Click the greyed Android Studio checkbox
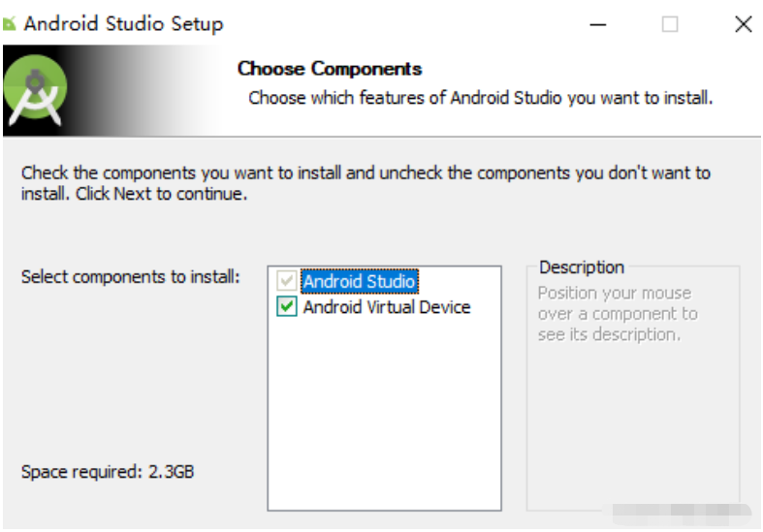 [x=287, y=282]
